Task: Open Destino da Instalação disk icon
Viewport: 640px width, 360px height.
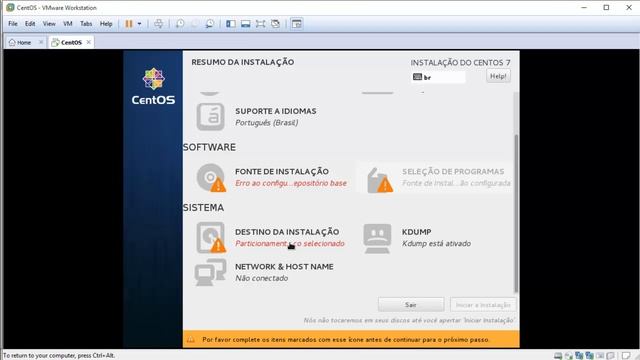Action: (x=211, y=238)
